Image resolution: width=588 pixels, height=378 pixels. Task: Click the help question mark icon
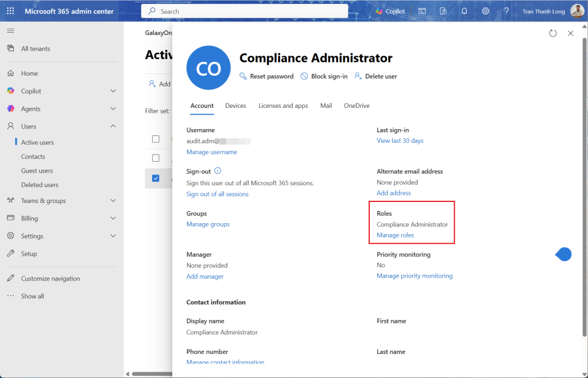[506, 11]
